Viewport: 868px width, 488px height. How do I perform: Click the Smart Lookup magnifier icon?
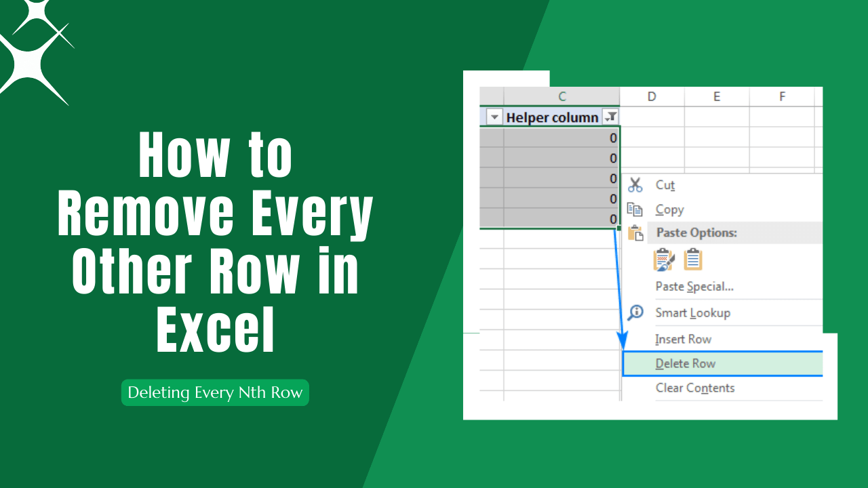click(635, 312)
